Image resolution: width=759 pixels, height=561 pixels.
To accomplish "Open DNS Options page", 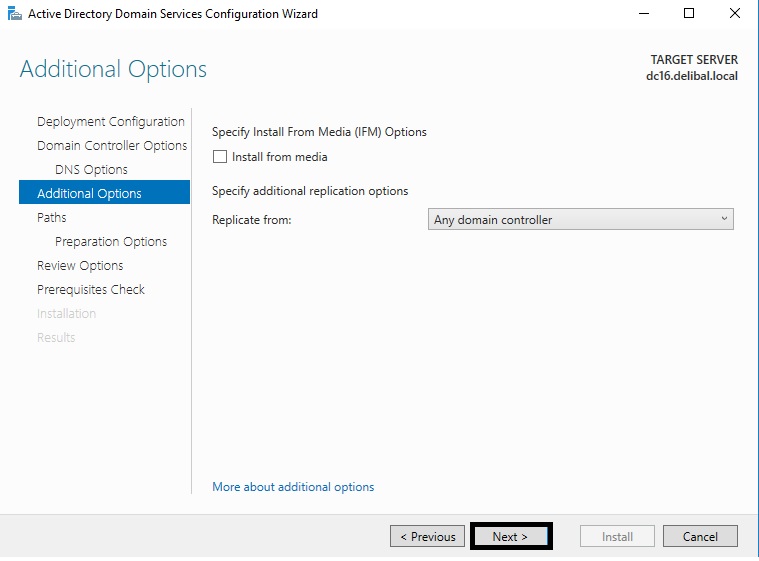I will [91, 170].
